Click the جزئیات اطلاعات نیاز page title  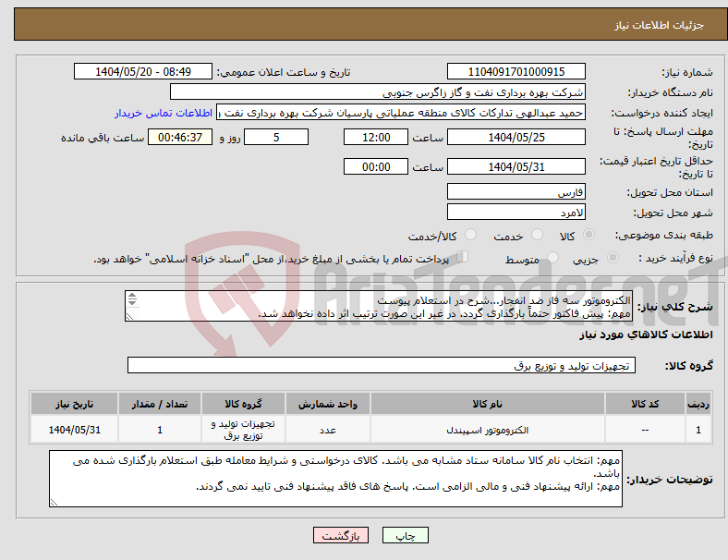(659, 25)
